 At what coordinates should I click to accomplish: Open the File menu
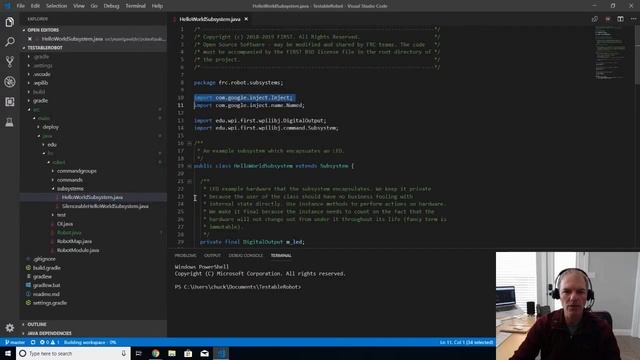point(20,6)
